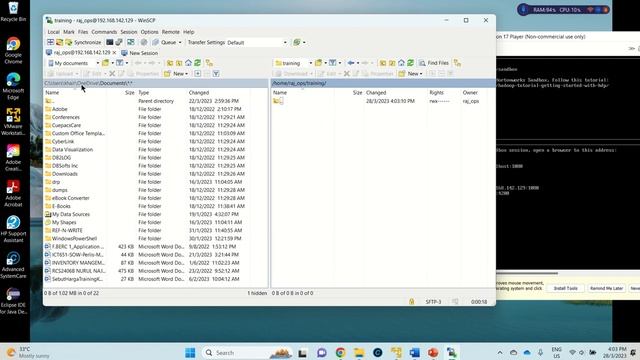
Task: Click remote panel filter icon
Action: coord(333,63)
